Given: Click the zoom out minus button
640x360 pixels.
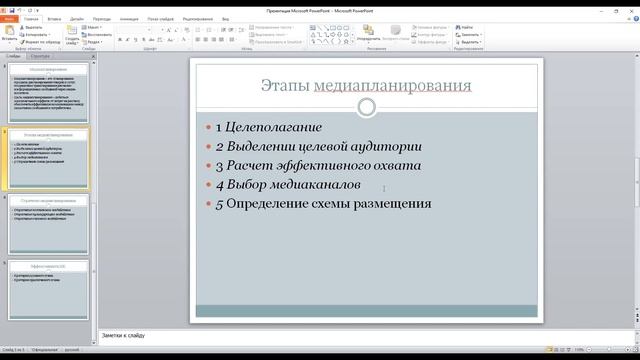Looking at the screenshot, I should point(589,349).
